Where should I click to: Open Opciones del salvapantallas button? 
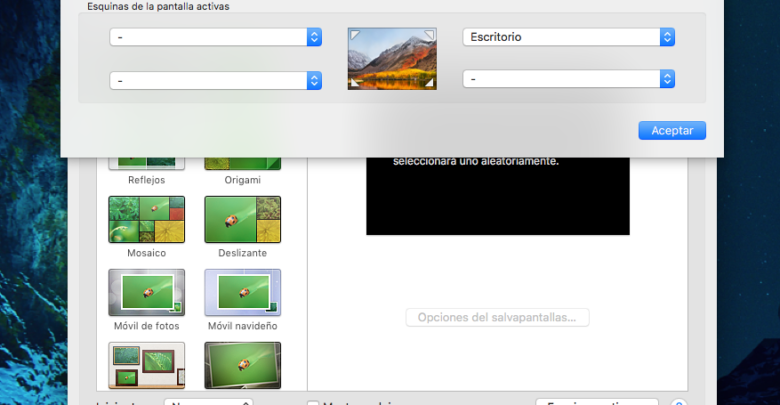497,317
